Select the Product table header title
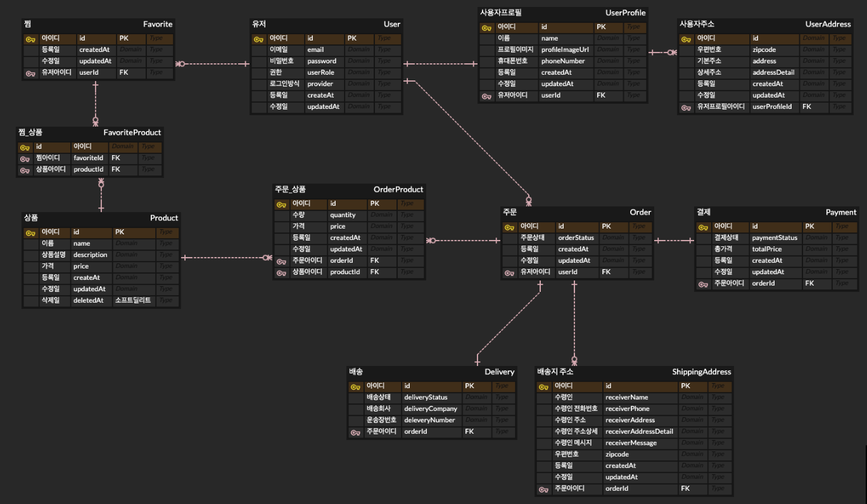This screenshot has height=504, width=867. pos(163,218)
